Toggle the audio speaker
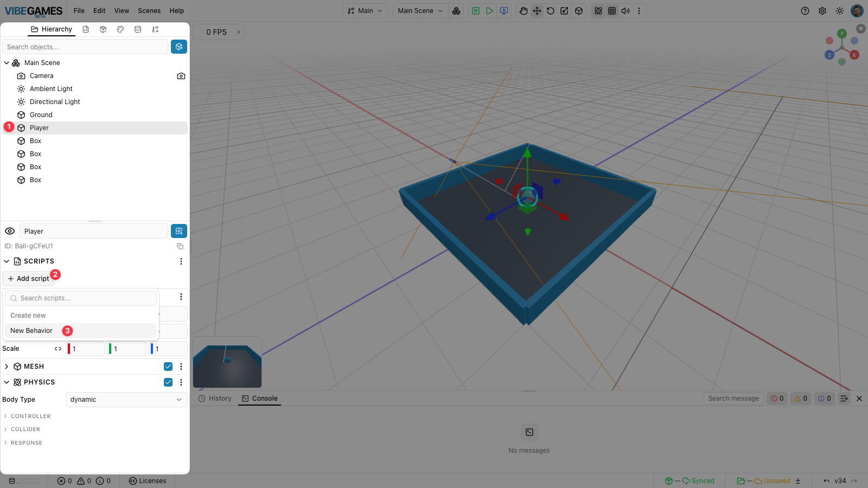868x488 pixels. coord(626,11)
